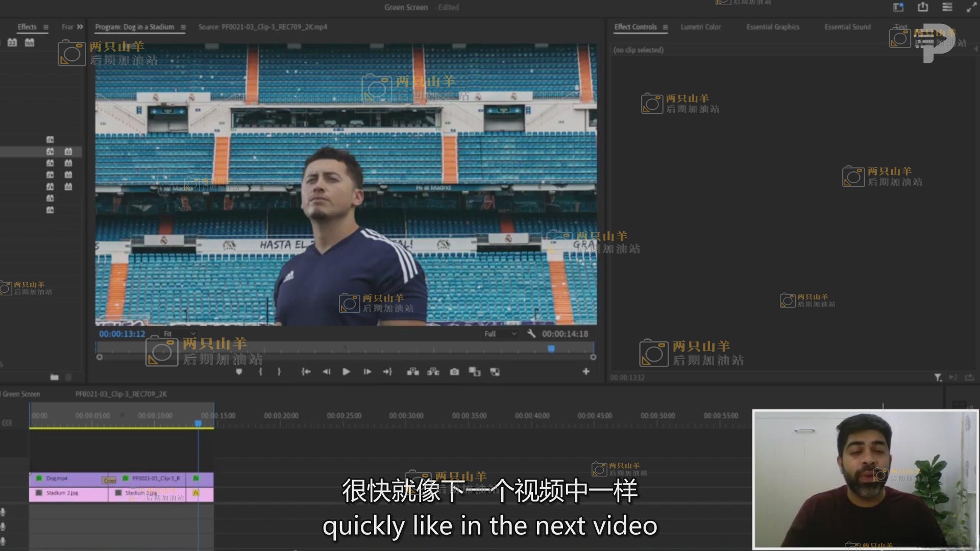Viewport: 980px width, 551px height.
Task: Click the Export Frame camera icon
Action: pyautogui.click(x=454, y=372)
